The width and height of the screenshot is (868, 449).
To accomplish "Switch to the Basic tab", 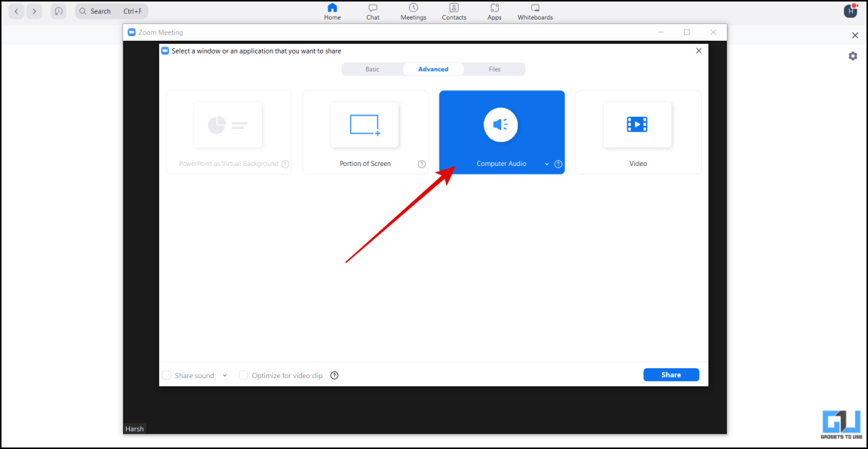I will (x=373, y=69).
